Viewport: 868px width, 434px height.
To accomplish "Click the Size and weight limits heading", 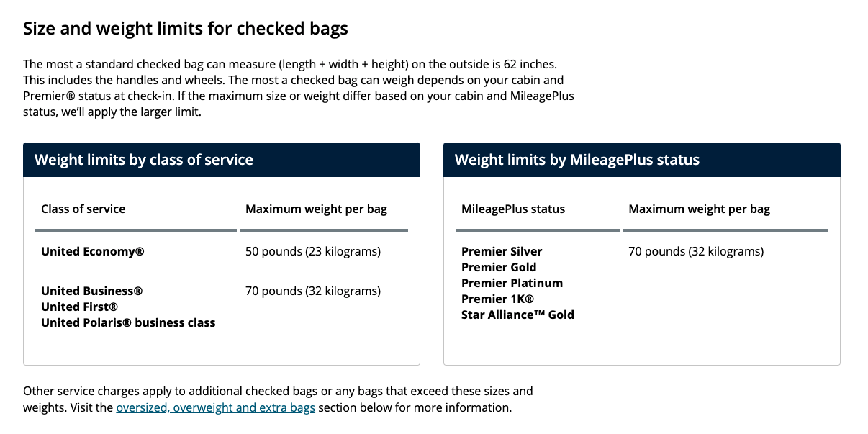I will pos(186,29).
